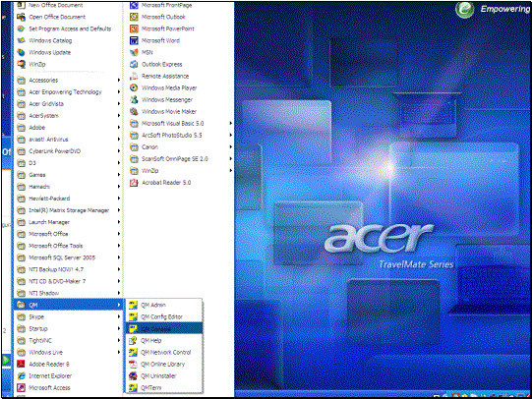This screenshot has height=399, width=532.
Task: Open the Startup program group
Action: click(x=68, y=329)
